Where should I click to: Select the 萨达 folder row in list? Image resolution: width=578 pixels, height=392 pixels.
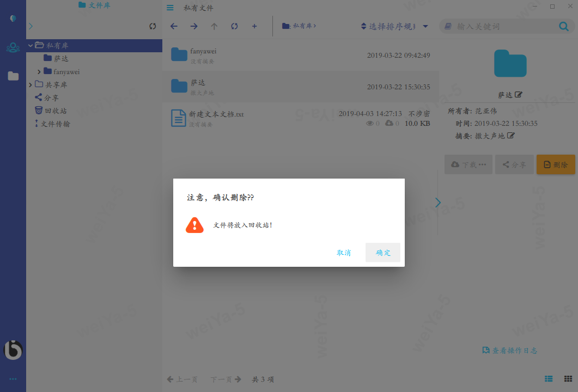tap(300, 87)
